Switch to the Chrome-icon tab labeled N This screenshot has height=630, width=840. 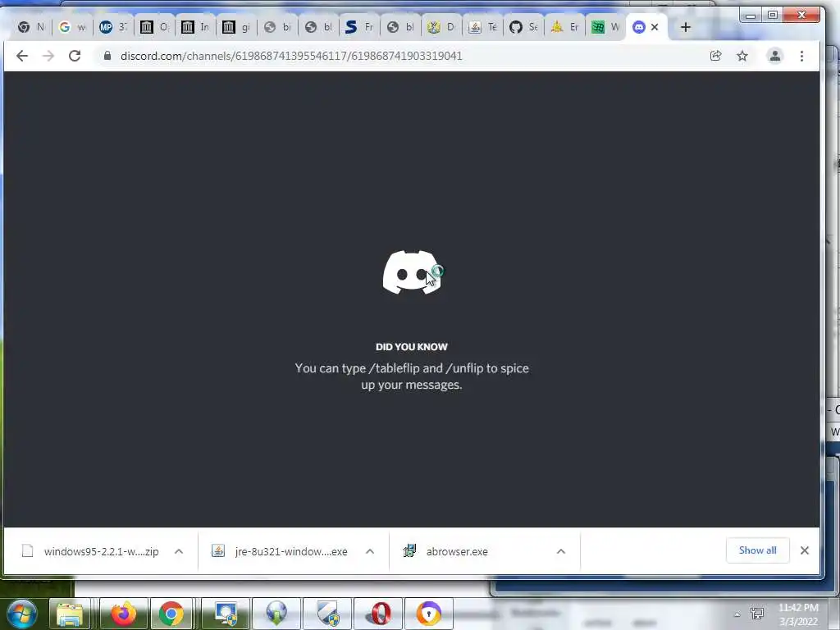tap(31, 27)
